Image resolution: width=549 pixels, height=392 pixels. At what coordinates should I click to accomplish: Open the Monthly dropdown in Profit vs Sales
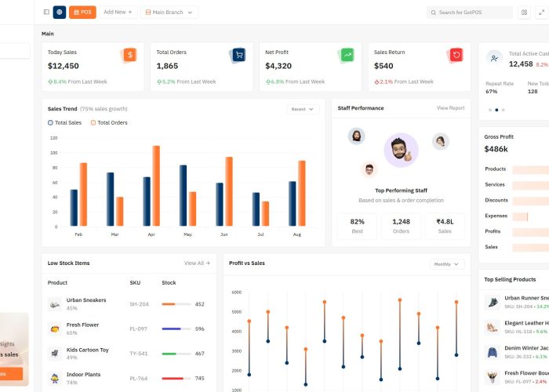tap(447, 264)
